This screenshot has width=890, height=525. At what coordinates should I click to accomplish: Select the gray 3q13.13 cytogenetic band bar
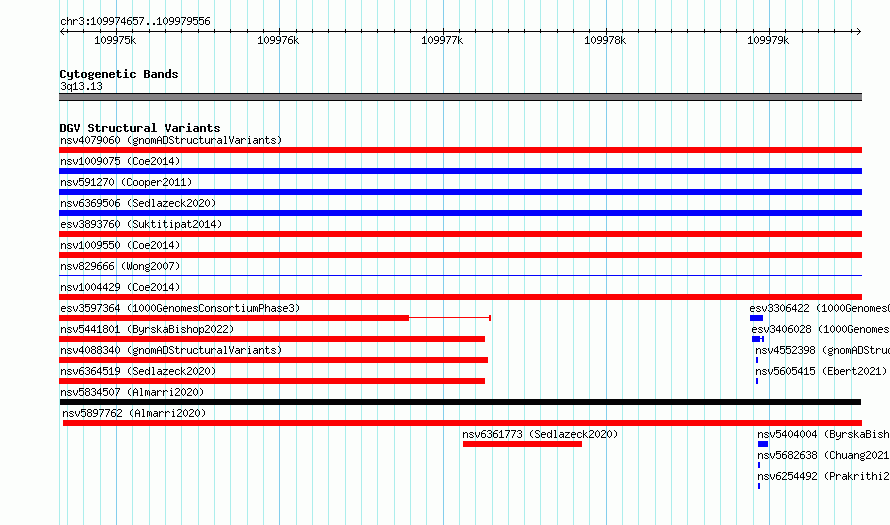click(x=460, y=97)
